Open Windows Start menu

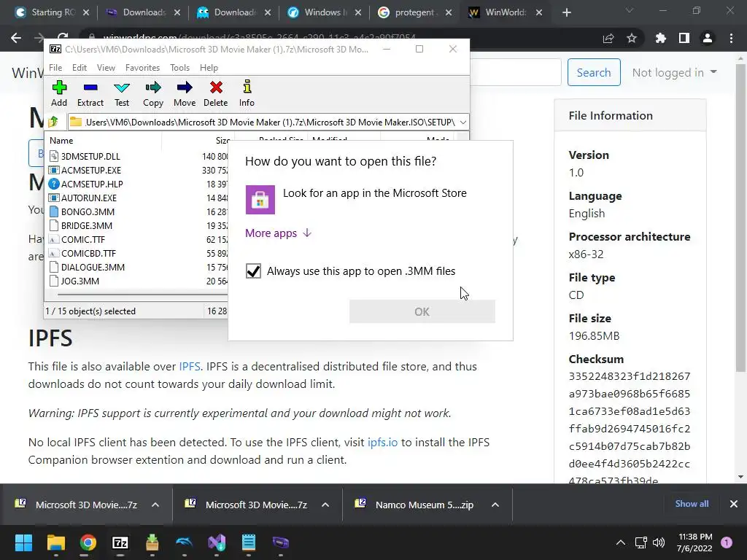coord(23,542)
